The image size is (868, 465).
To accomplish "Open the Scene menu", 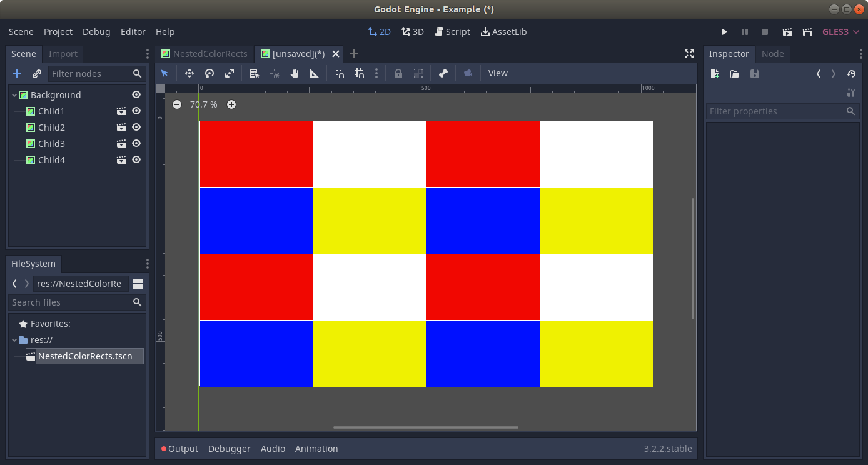I will pos(21,32).
